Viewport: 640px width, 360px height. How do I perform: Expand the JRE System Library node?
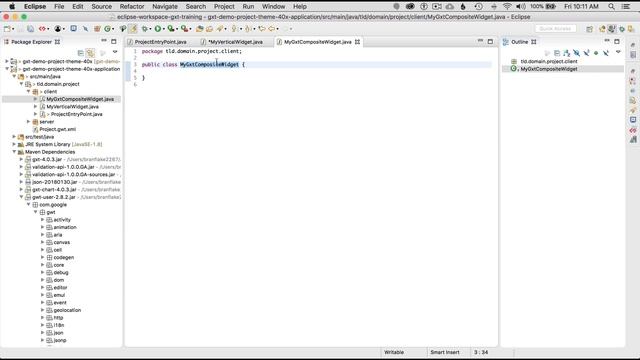14,144
